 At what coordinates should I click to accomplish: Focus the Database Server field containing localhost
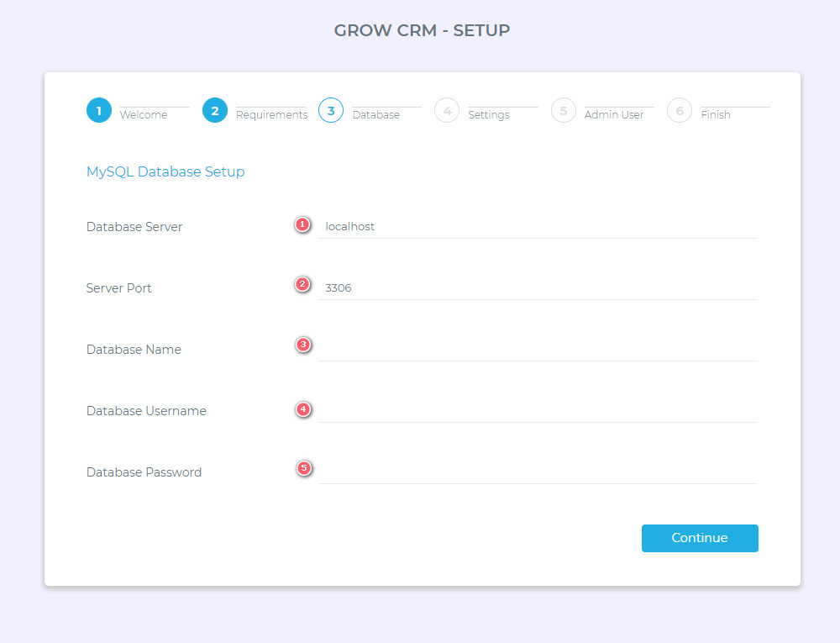pyautogui.click(x=538, y=227)
